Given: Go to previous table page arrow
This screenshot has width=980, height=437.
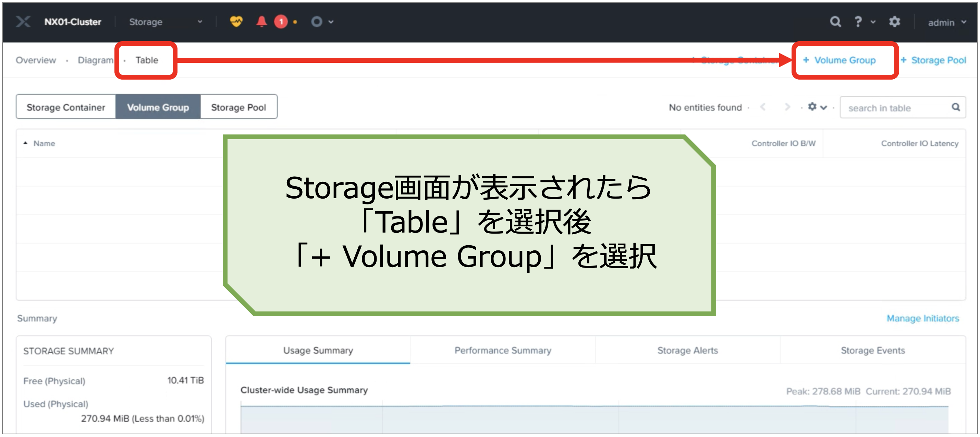Looking at the screenshot, I should 763,107.
